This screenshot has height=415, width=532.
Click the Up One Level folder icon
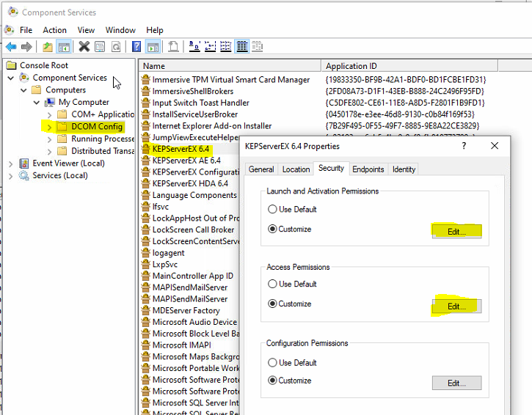[x=48, y=46]
